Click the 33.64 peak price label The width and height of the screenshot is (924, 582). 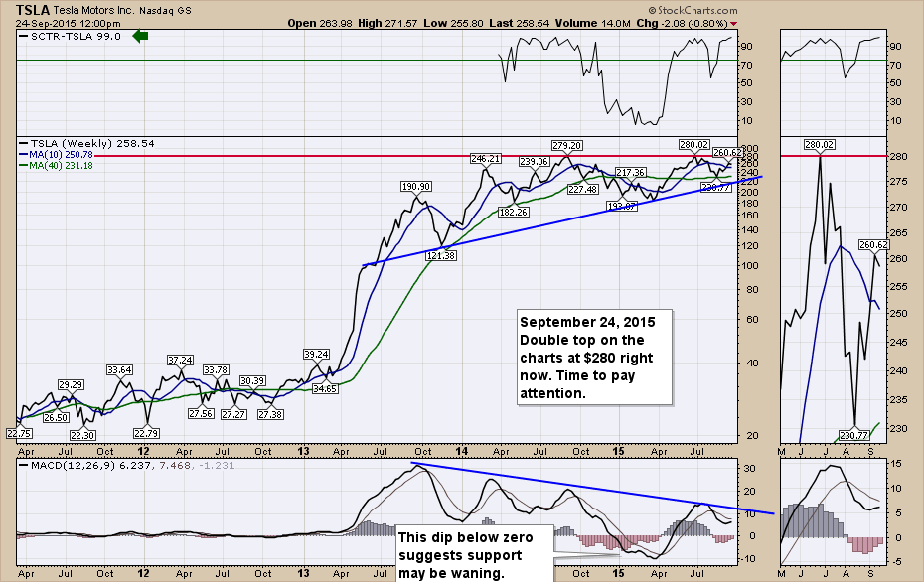pos(119,369)
